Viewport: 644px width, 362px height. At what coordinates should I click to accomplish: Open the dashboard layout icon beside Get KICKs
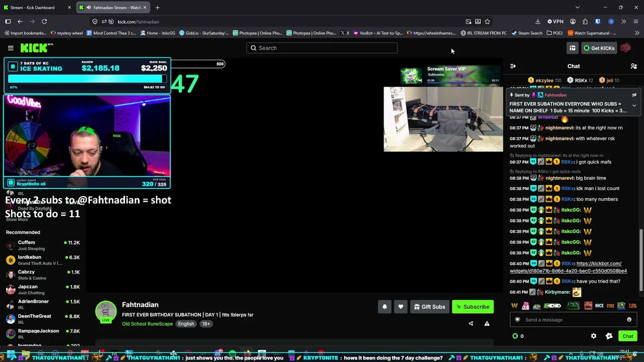coord(573,48)
